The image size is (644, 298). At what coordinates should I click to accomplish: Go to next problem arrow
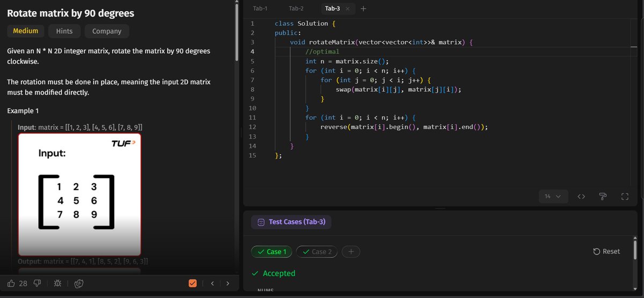[228, 283]
